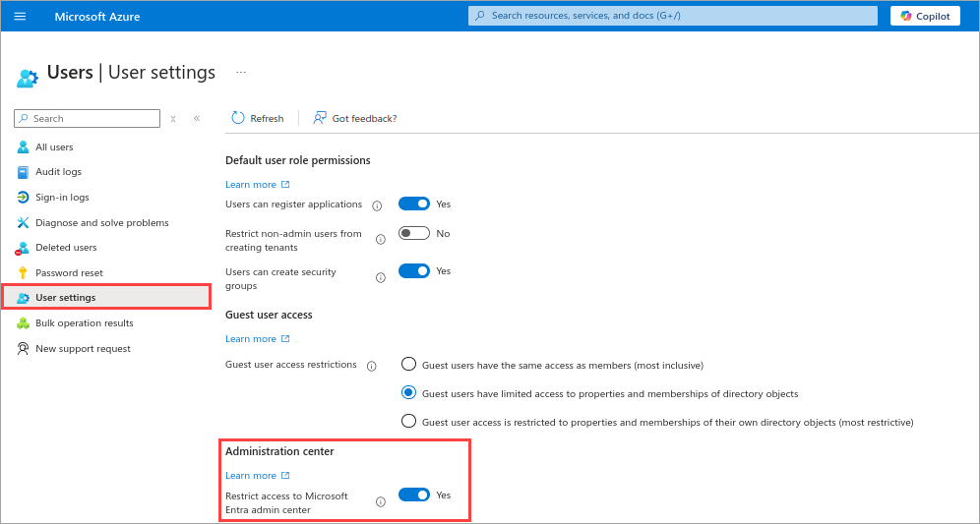The height and width of the screenshot is (524, 980).
Task: Click Got feedback? in toolbar
Action: (354, 118)
